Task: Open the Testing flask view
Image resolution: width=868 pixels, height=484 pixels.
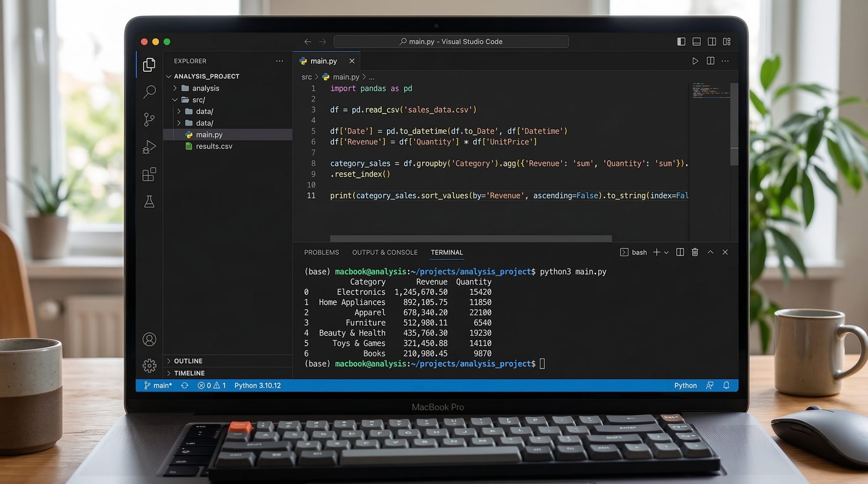Action: click(x=149, y=202)
